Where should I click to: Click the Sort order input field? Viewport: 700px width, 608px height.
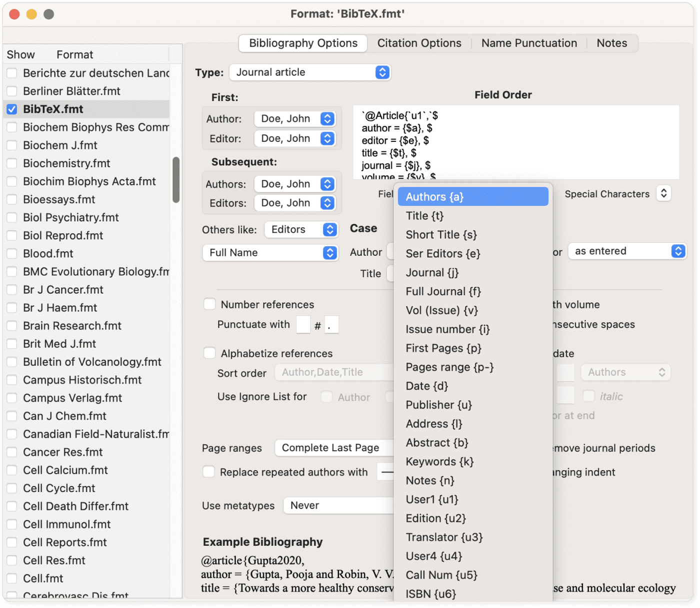(335, 372)
